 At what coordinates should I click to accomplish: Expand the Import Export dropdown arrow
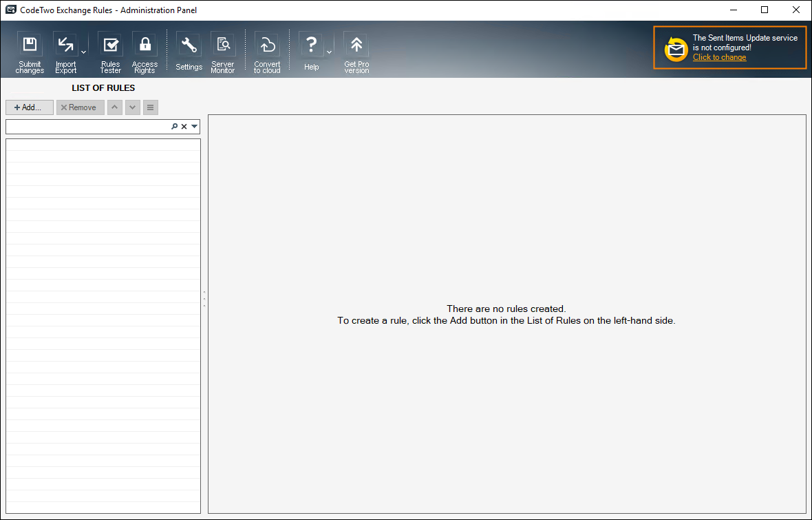point(83,52)
